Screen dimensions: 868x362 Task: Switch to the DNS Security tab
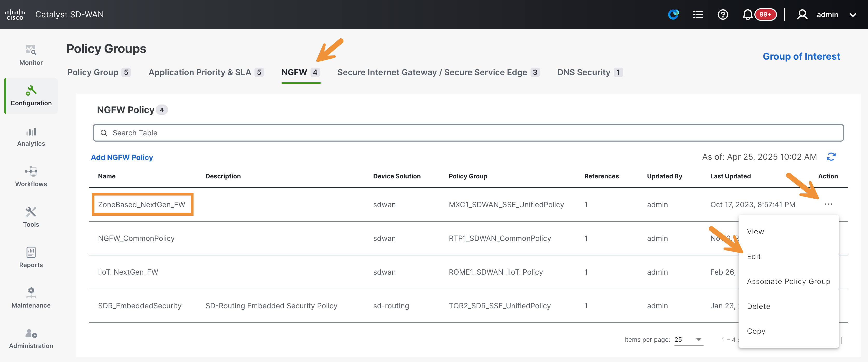[590, 72]
